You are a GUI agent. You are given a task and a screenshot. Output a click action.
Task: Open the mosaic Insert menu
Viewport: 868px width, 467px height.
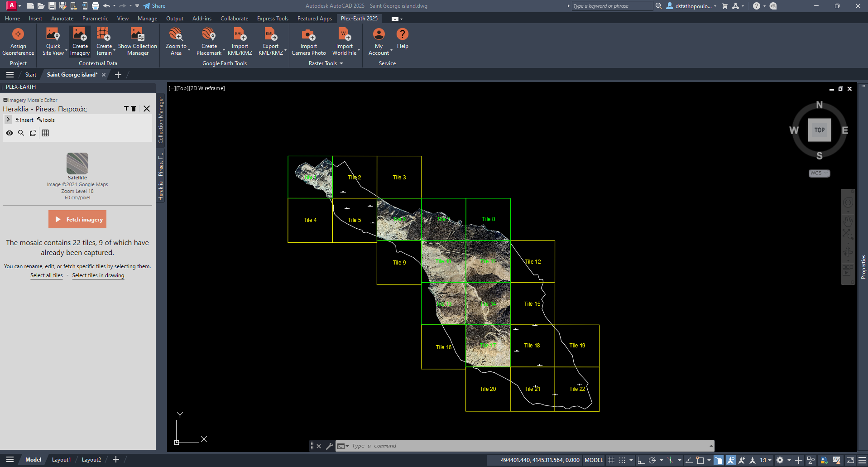click(x=24, y=120)
